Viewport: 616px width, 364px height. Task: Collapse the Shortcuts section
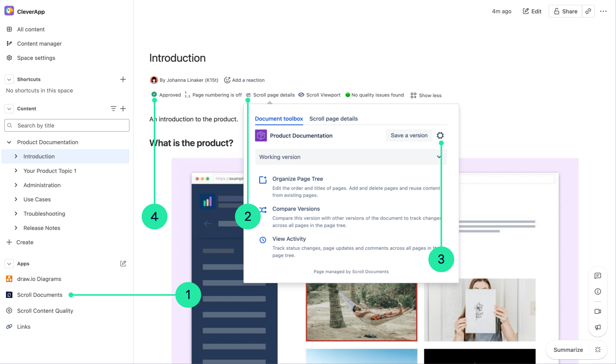point(9,79)
